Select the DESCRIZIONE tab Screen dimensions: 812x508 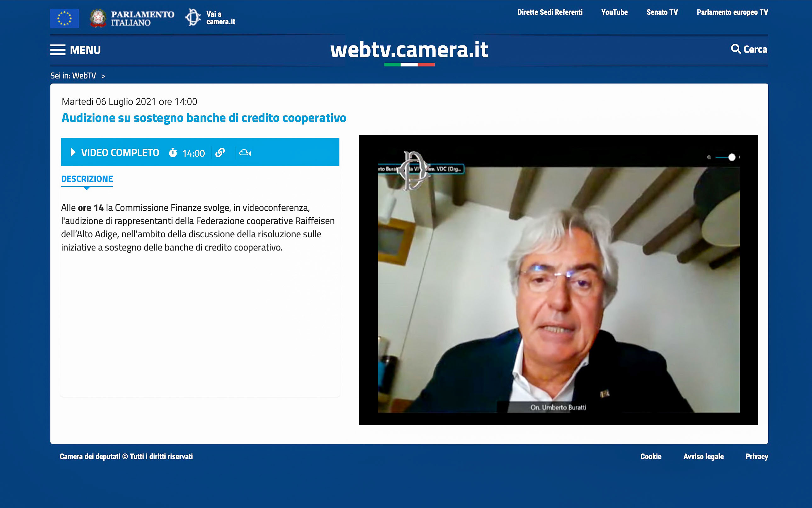tap(87, 179)
